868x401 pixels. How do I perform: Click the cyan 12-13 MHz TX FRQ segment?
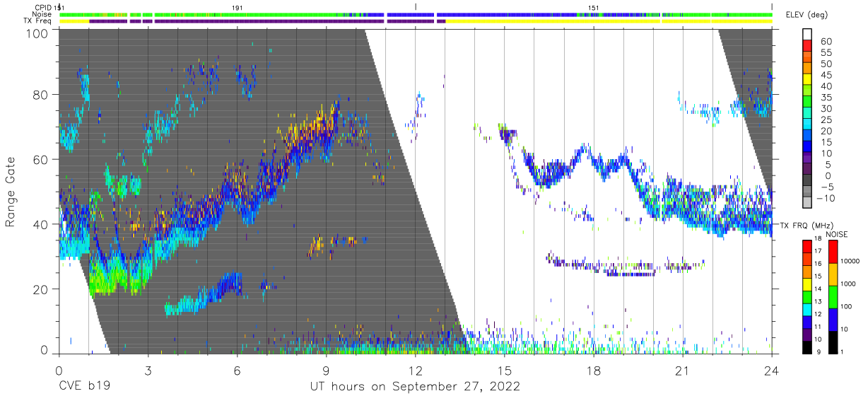pos(807,309)
